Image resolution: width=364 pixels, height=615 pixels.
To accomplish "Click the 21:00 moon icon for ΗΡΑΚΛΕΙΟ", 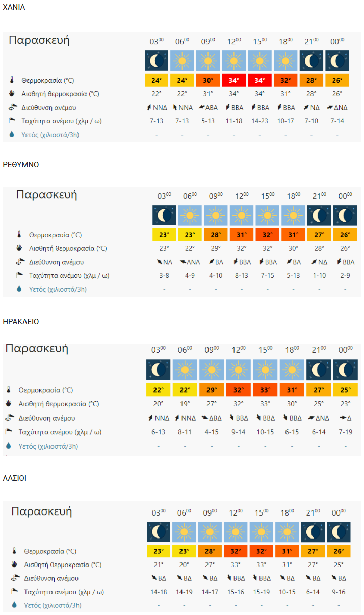I will [x=318, y=370].
